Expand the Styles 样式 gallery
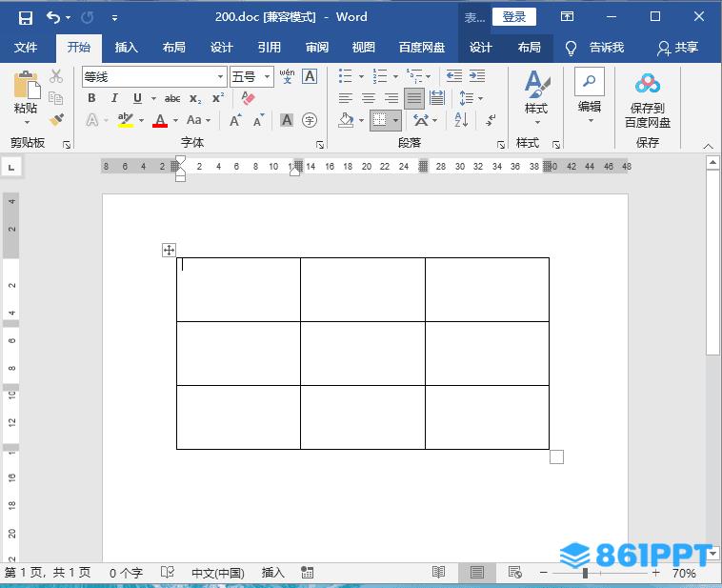Screen dimensions: 722x588 coord(536,99)
